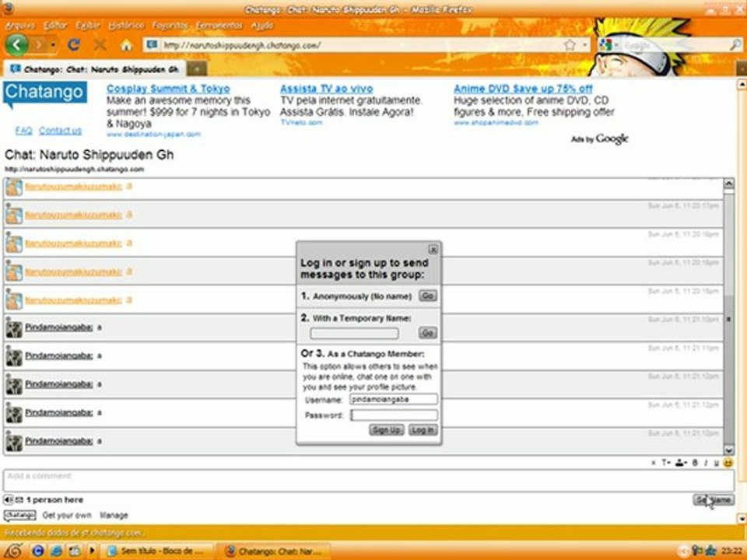Click Pindamoiangaba name in the last message
This screenshot has width=747, height=560.
[58, 441]
